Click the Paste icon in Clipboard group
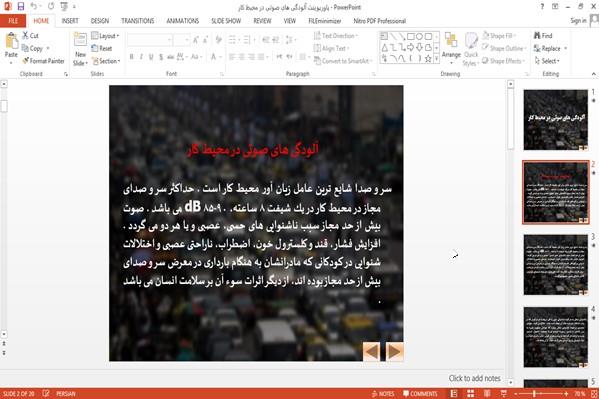 (11, 41)
